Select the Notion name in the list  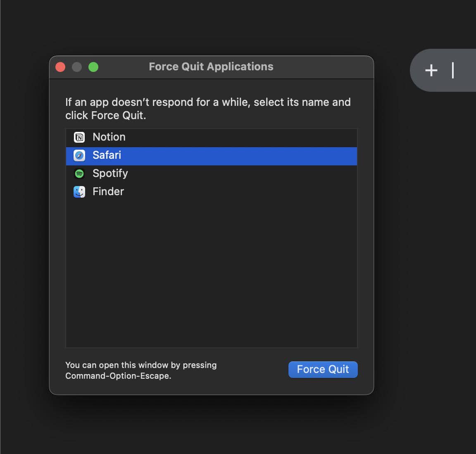tap(109, 137)
